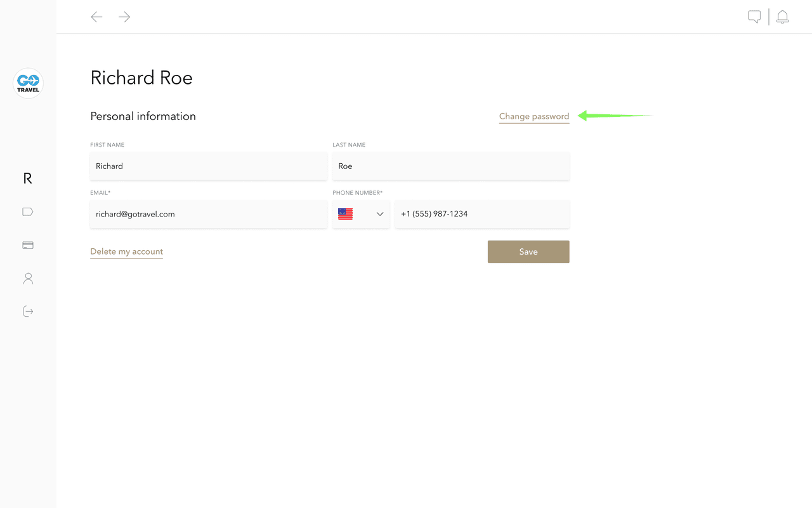Click the logout icon in sidebar

point(28,311)
